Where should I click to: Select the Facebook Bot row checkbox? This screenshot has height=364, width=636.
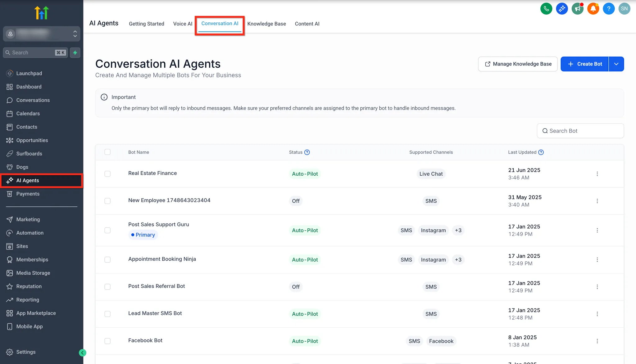(x=107, y=341)
